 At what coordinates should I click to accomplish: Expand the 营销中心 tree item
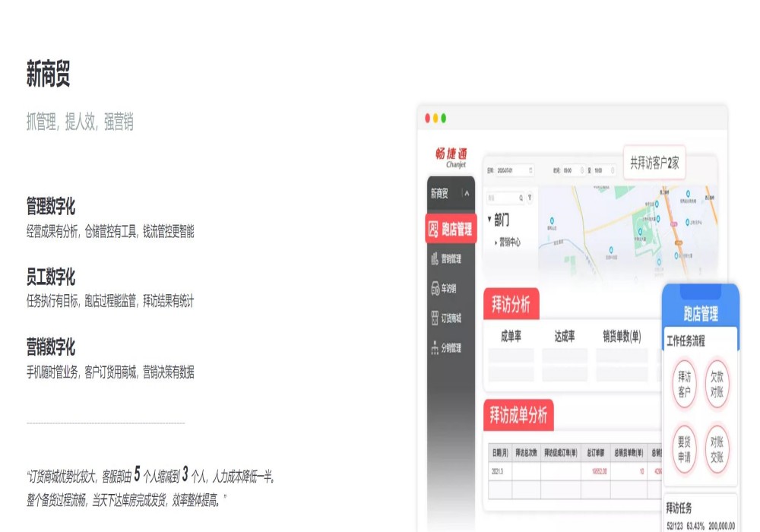[x=496, y=242]
